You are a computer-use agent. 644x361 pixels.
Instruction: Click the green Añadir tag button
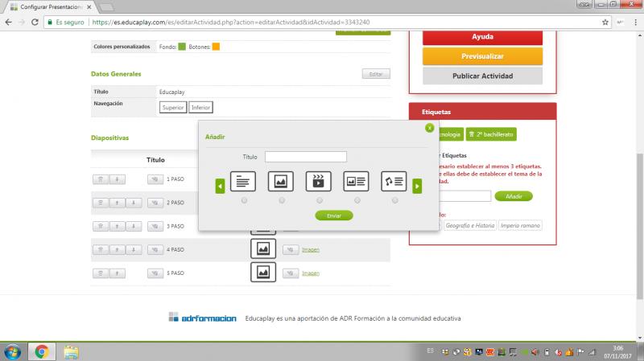(514, 196)
